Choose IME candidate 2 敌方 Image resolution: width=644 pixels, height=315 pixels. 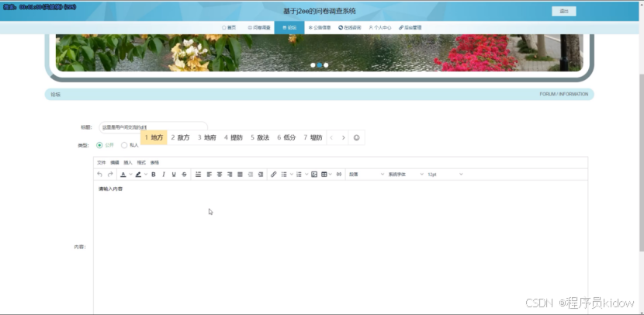point(180,137)
